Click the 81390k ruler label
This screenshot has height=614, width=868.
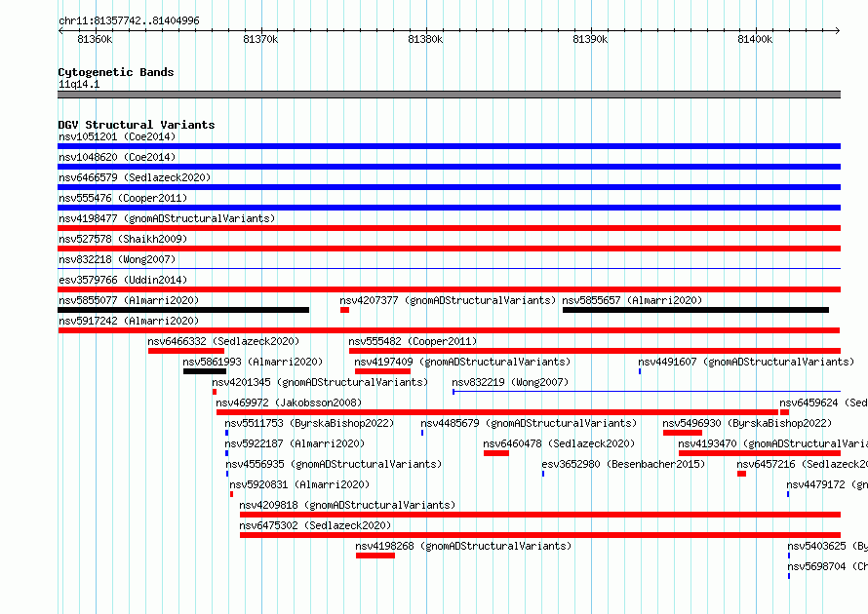590,39
